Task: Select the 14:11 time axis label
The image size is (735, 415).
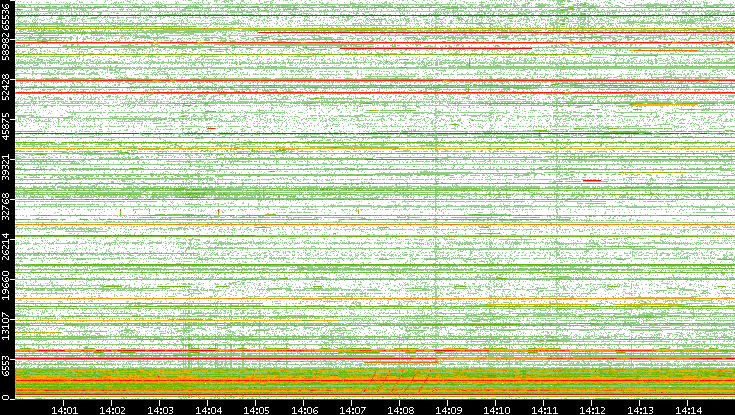Action: [544, 408]
